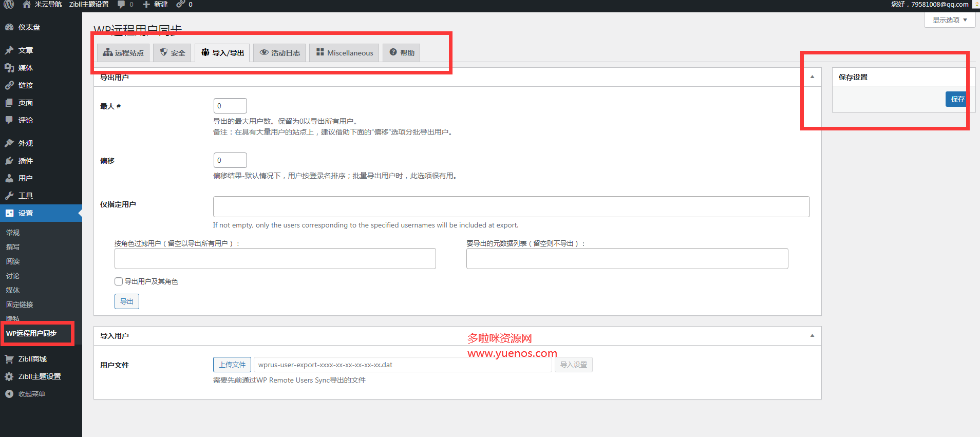This screenshot has width=980, height=437.
Task: Open 用户 users menu item
Action: [41, 178]
